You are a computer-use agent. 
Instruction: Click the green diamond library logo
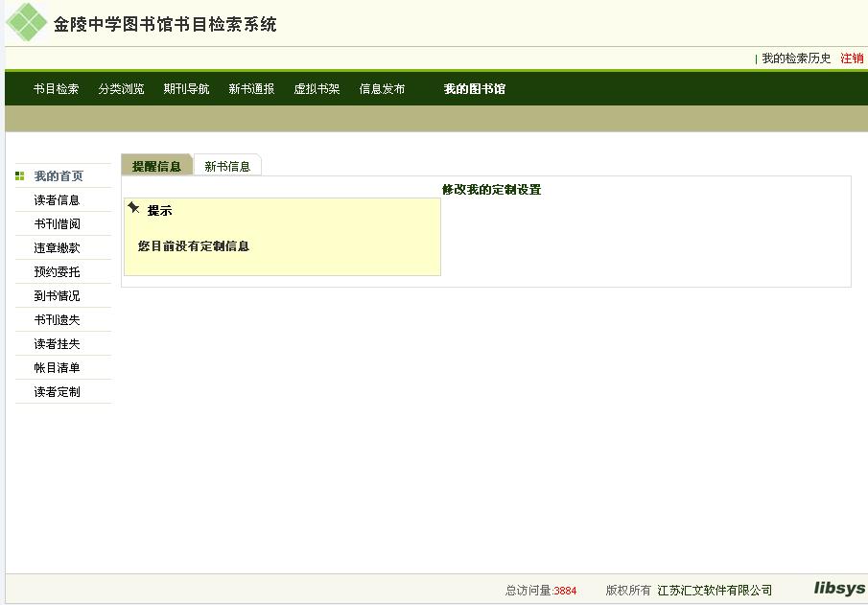(x=26, y=22)
